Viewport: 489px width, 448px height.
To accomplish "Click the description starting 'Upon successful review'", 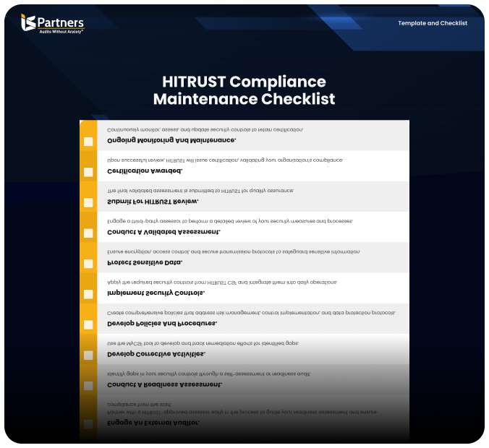I will [225, 160].
